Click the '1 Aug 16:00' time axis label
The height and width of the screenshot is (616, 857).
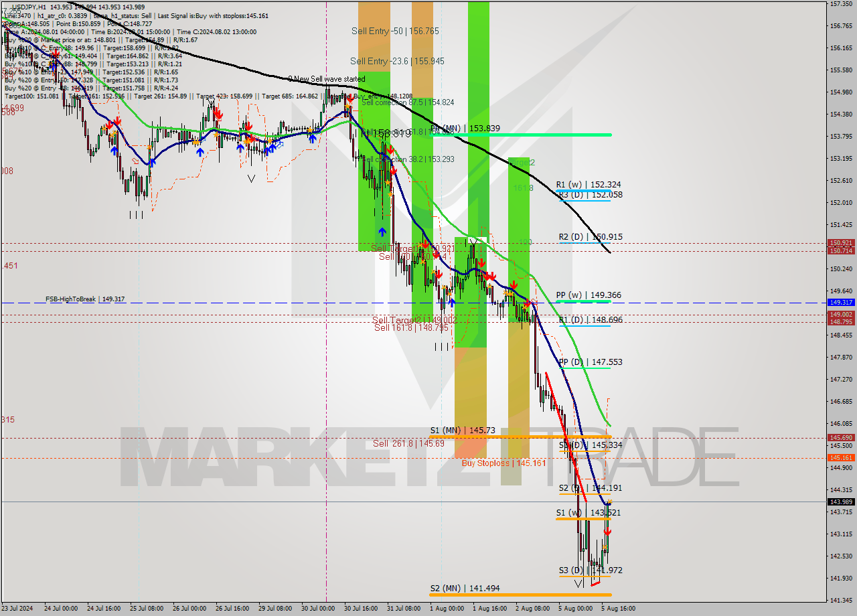click(489, 609)
